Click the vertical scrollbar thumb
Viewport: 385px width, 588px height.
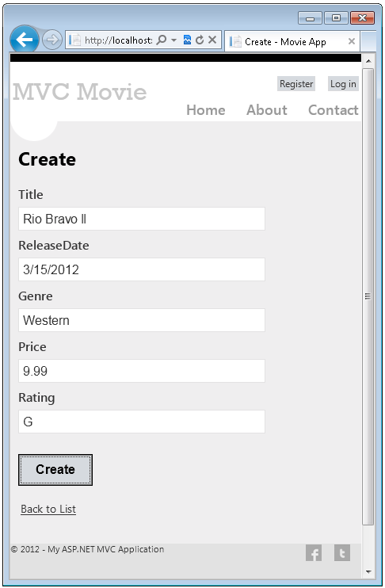pos(368,296)
